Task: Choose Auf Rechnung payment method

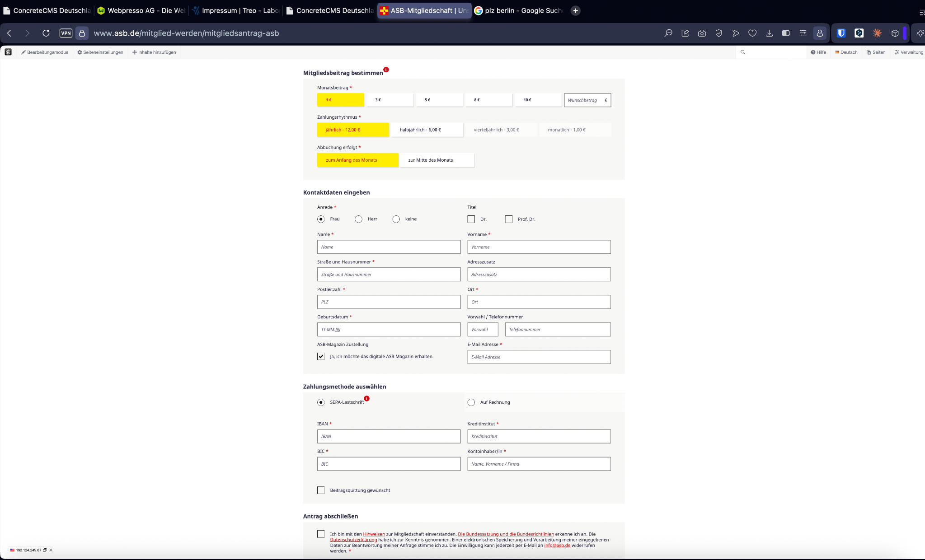Action: [x=471, y=402]
